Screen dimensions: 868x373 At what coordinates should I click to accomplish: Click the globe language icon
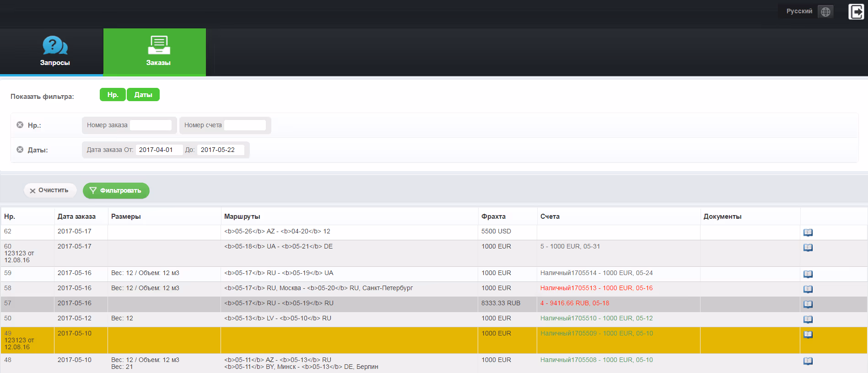click(825, 11)
